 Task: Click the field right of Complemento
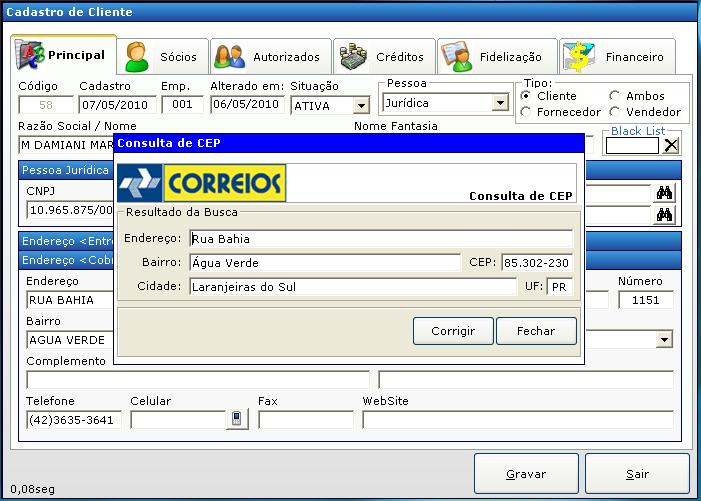pos(526,380)
